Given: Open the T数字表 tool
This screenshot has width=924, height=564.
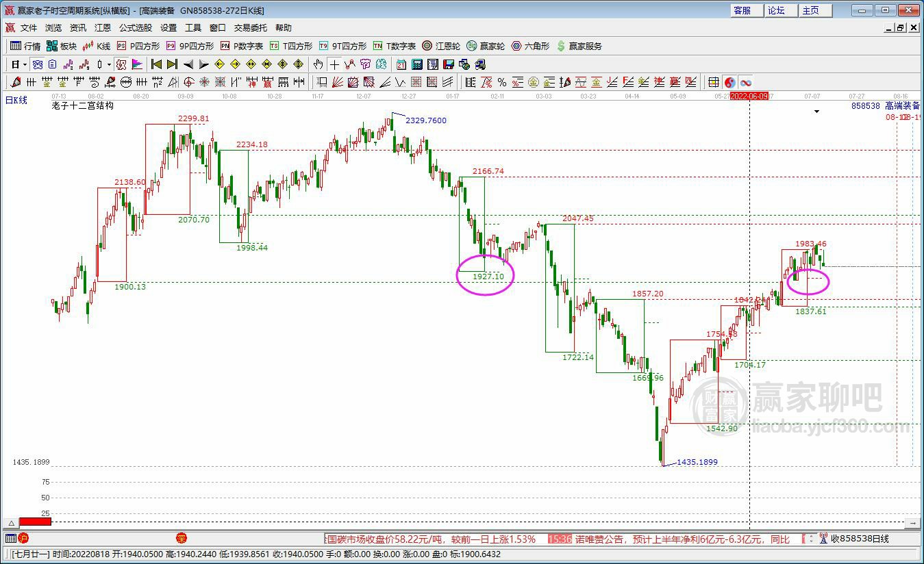Looking at the screenshot, I should click(x=394, y=46).
